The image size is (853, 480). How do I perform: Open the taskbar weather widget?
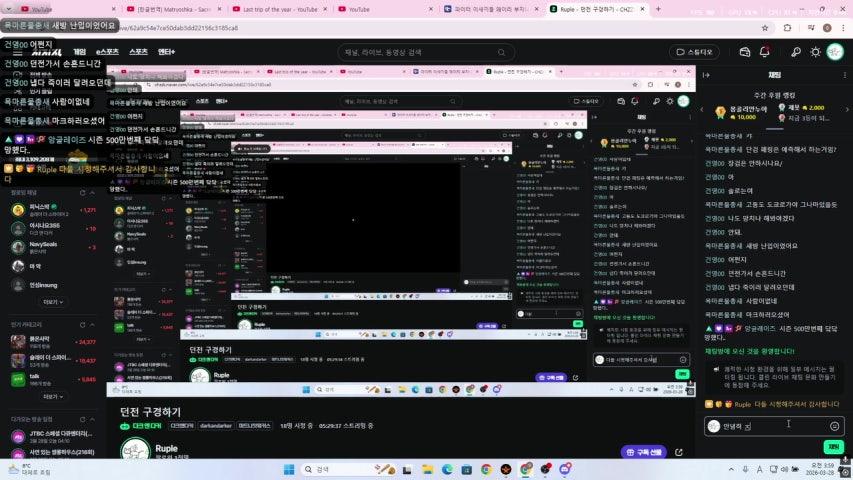point(30,469)
